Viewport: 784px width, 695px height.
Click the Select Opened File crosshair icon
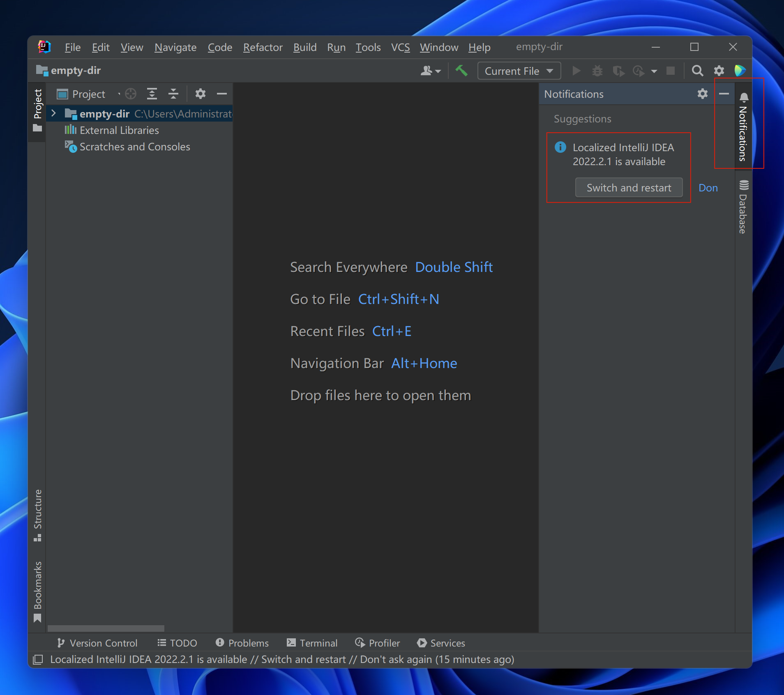click(x=131, y=94)
